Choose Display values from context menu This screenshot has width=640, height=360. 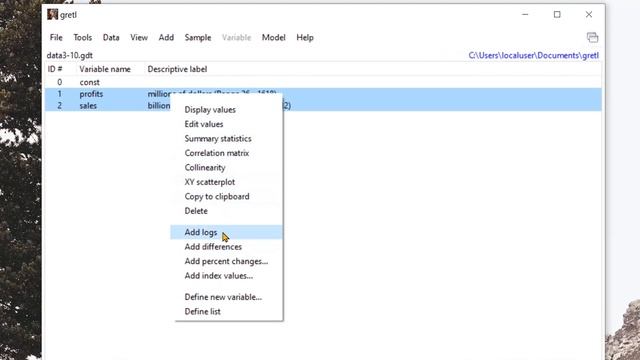(x=227, y=110)
